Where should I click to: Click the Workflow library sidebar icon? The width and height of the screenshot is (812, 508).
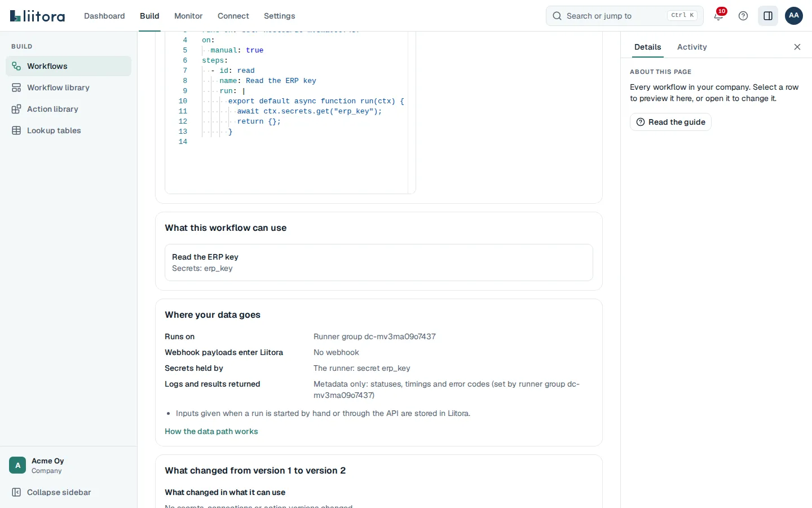(x=16, y=87)
